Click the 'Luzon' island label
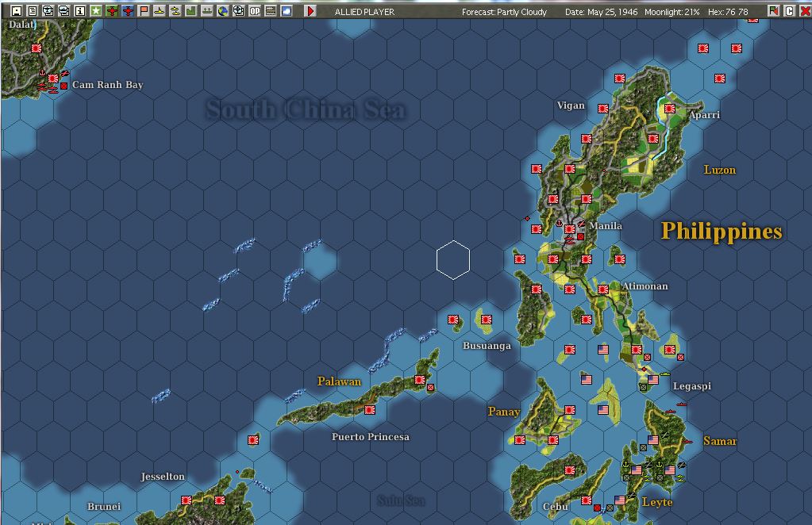 (719, 170)
